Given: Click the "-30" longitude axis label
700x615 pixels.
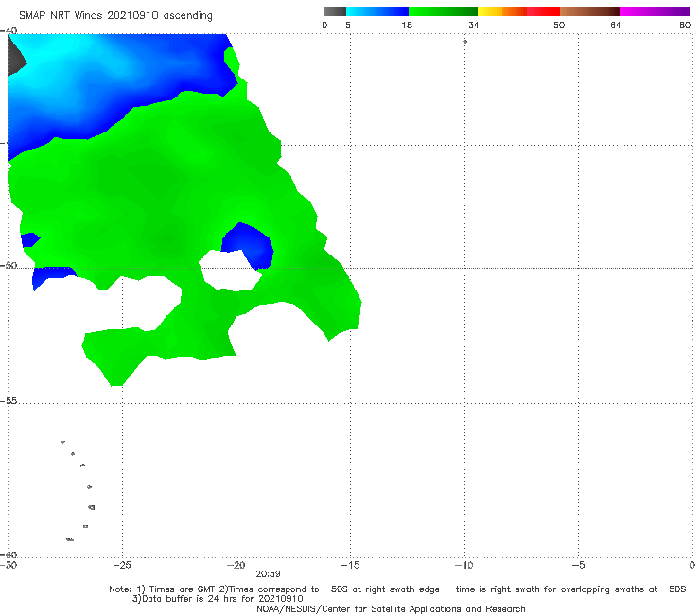Looking at the screenshot, I should (x=9, y=565).
